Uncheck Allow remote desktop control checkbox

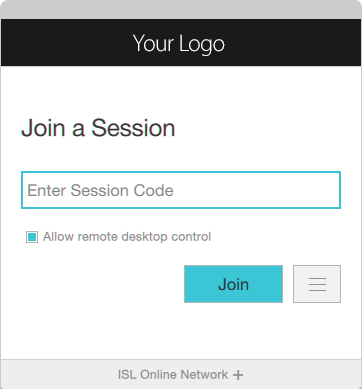click(32, 237)
